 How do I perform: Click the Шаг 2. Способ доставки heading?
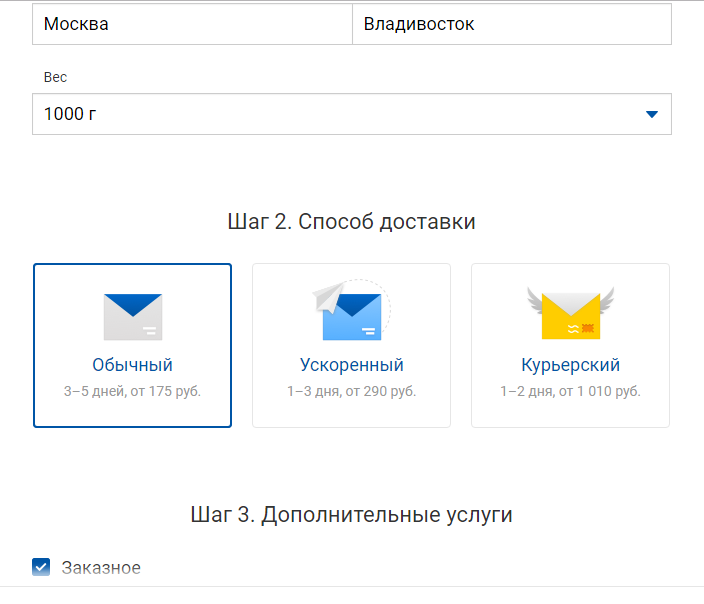pos(351,221)
